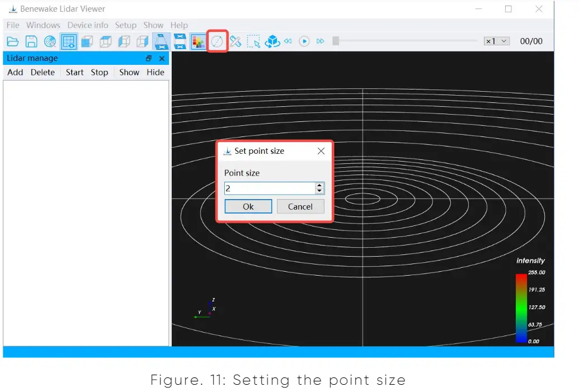Click the ruler and pencil measure icon
Screen dimensions: 579x392
coord(236,41)
